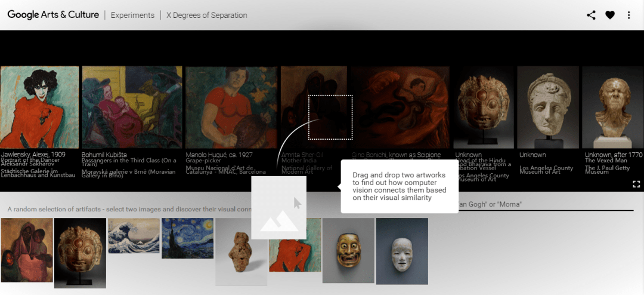Click the 'Unknown, after 1770' caption

614,155
